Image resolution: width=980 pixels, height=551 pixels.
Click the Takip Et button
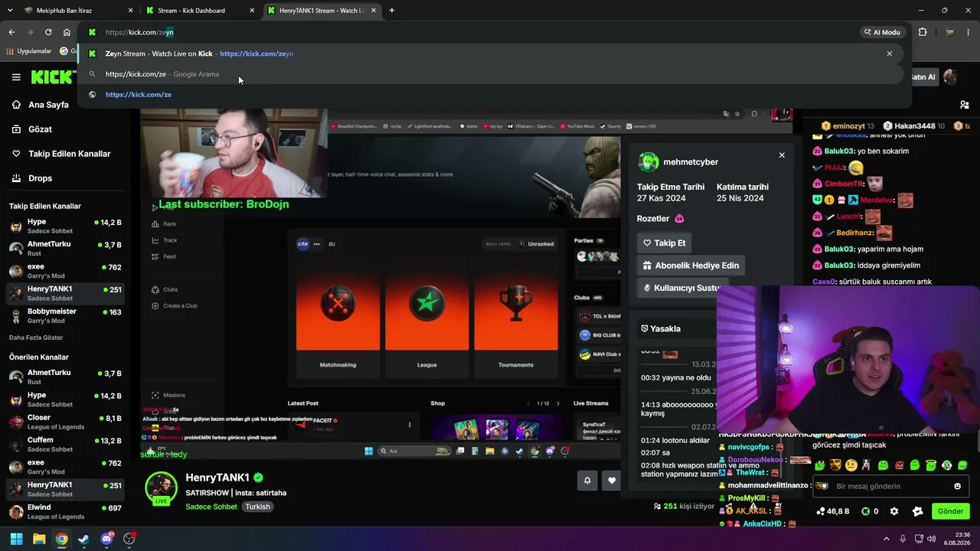pos(665,243)
